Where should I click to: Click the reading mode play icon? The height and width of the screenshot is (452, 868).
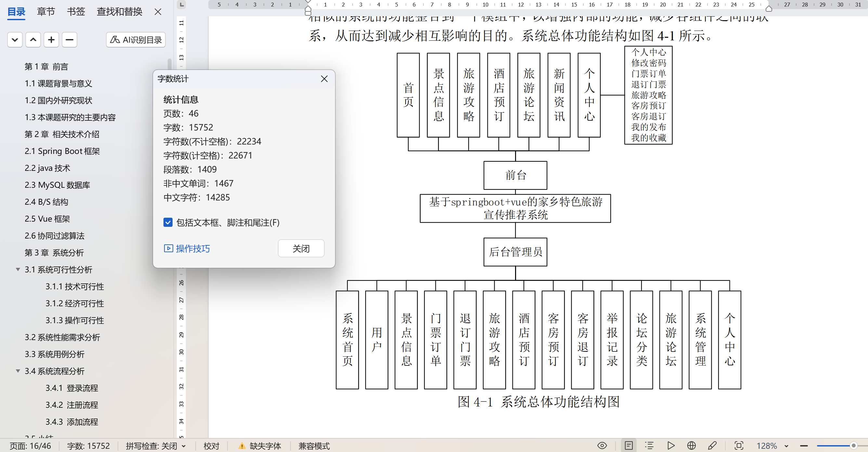pos(670,445)
